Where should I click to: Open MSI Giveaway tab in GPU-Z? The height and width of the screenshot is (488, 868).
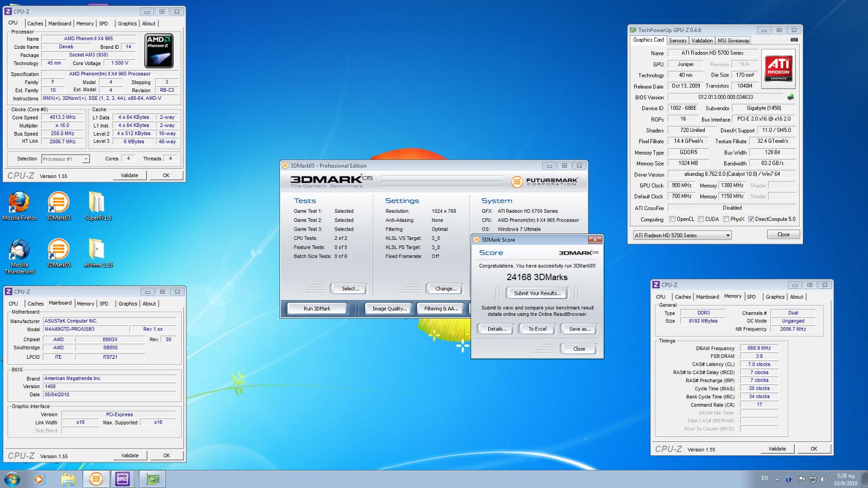pyautogui.click(x=733, y=40)
